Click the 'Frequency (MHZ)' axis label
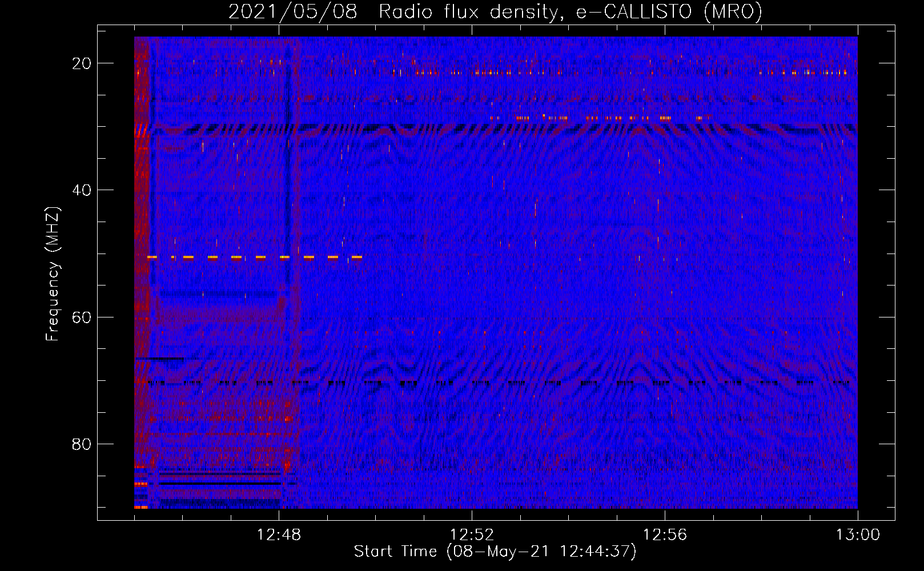Viewport: 924px width, 571px height. (x=53, y=274)
